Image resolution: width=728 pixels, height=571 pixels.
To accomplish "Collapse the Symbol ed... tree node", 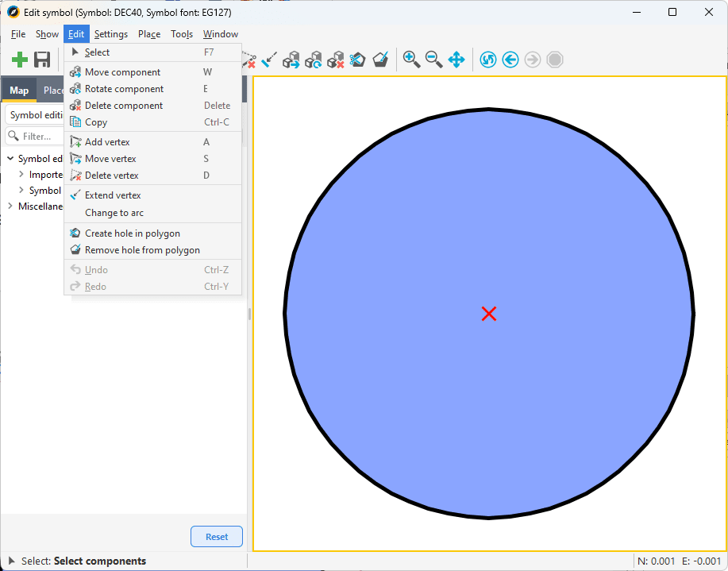I will 10,159.
